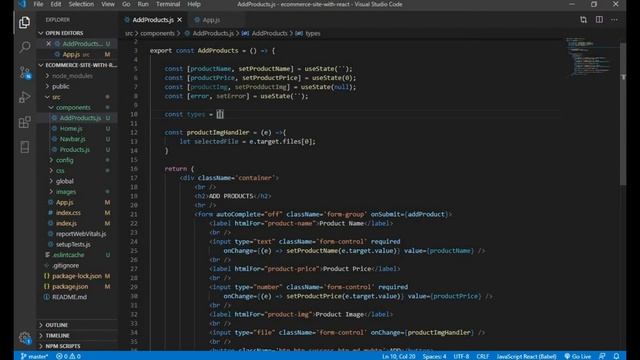Open index.css in the file tree
Viewport: 640px width, 360px height.
[68, 213]
